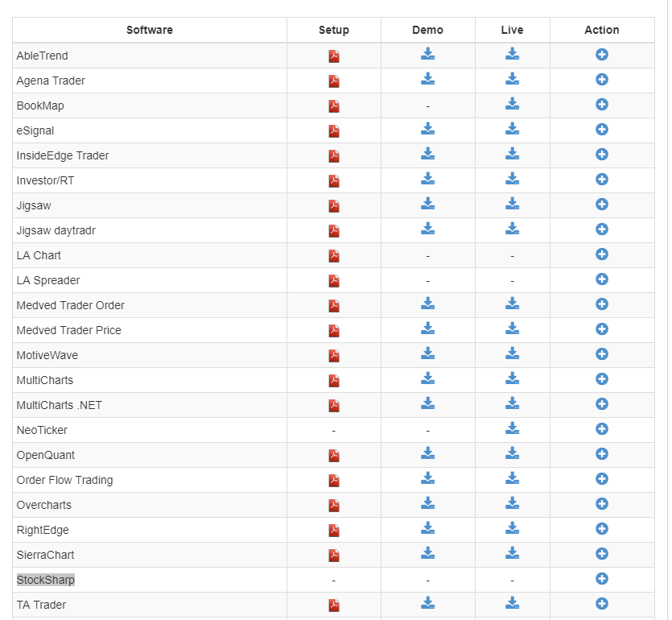Download the BookMap live version
Image resolution: width=672 pixels, height=620 pixels.
point(512,105)
